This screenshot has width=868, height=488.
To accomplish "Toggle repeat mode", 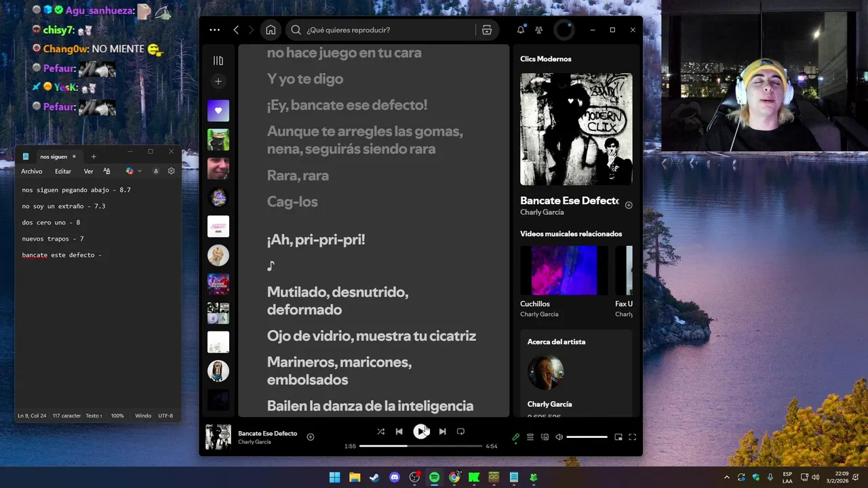I will point(460,432).
